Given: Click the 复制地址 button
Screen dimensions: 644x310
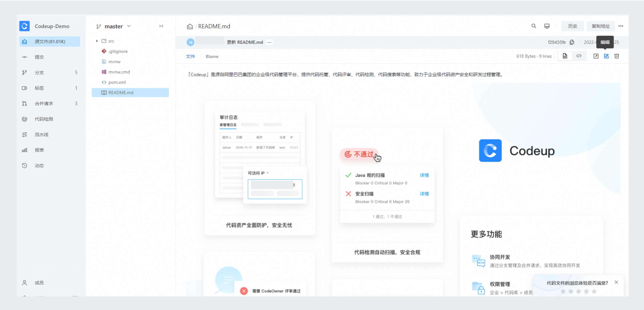Looking at the screenshot, I should (x=600, y=26).
